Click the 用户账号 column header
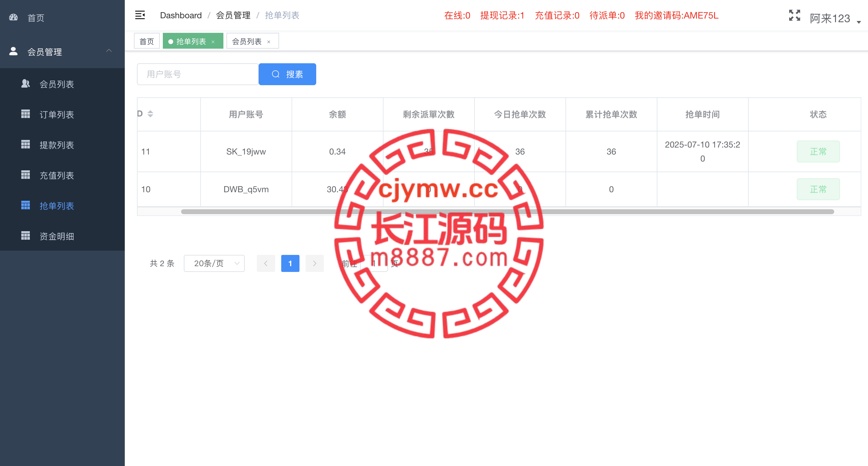The width and height of the screenshot is (868, 466). (x=246, y=114)
